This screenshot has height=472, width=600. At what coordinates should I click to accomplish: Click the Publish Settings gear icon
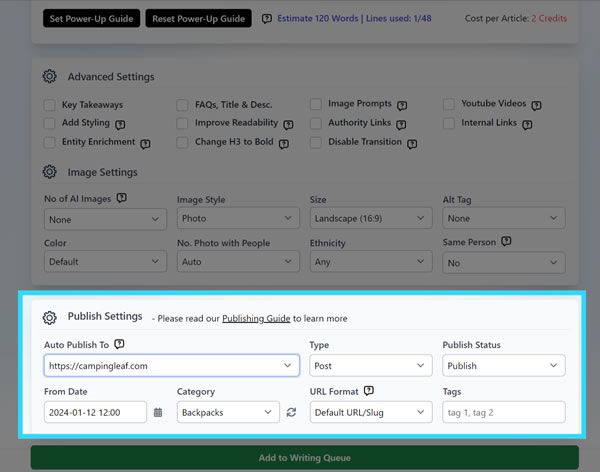coord(49,317)
